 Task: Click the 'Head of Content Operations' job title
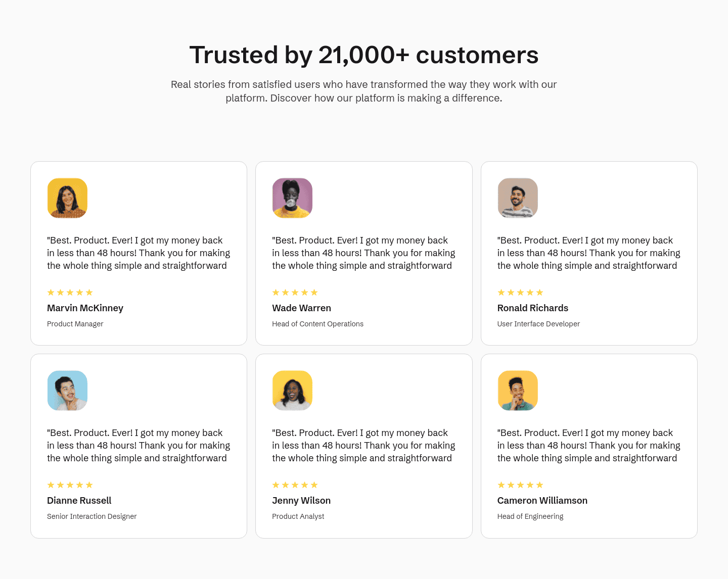(x=317, y=324)
